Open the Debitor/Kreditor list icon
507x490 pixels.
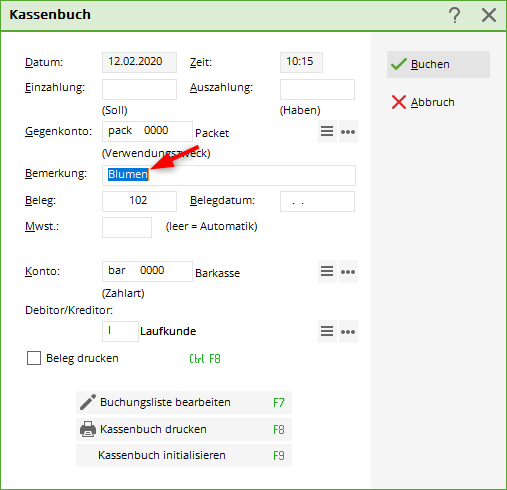click(327, 331)
